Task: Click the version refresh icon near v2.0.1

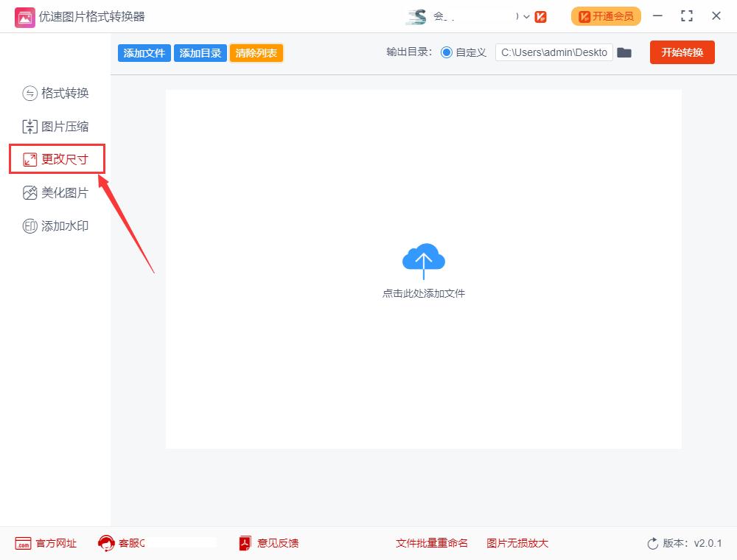Action: (x=652, y=543)
